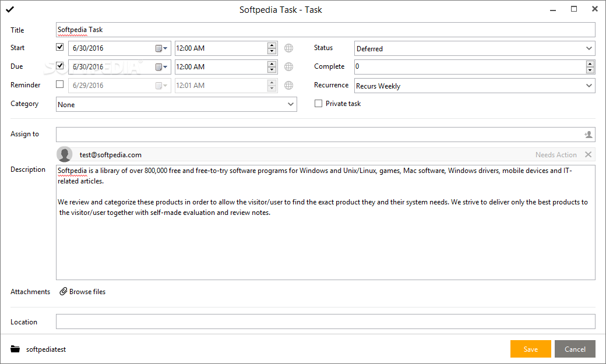Increase Due time with up spinner arrow
This screenshot has width=606, height=364.
click(272, 63)
